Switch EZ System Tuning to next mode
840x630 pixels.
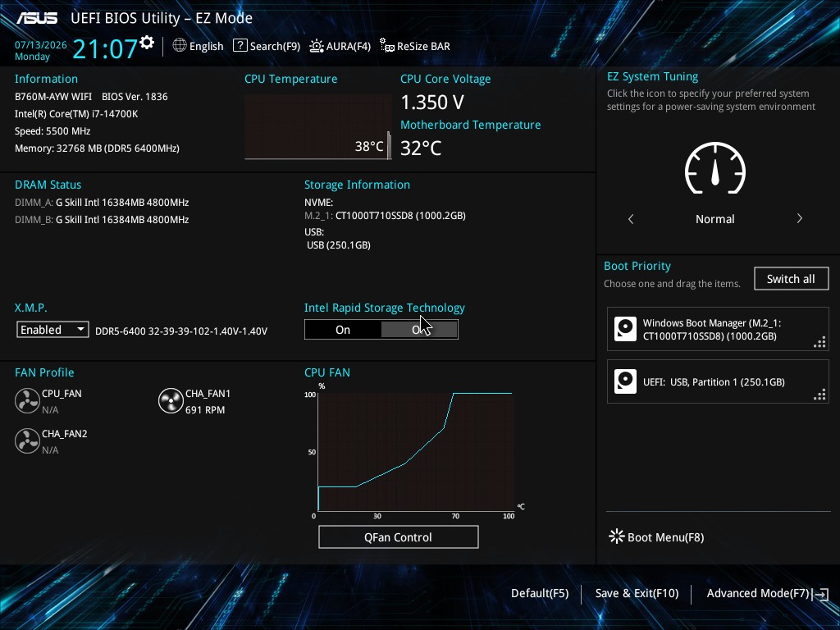coord(799,218)
